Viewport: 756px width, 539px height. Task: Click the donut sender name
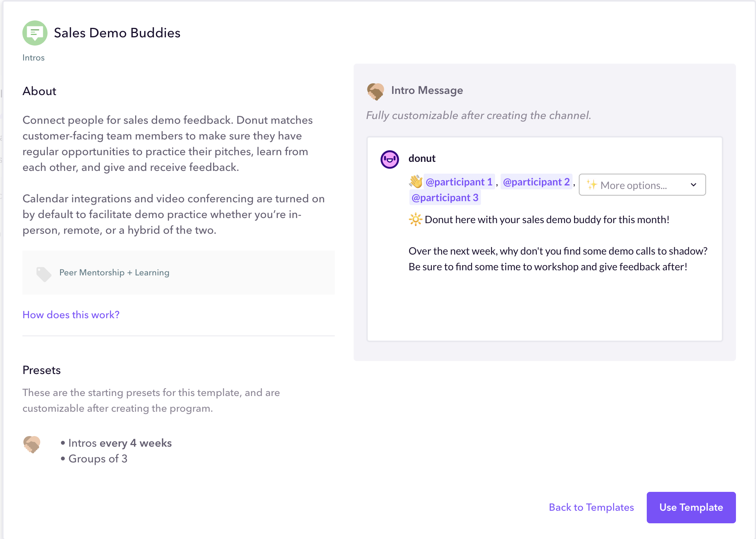click(x=422, y=158)
